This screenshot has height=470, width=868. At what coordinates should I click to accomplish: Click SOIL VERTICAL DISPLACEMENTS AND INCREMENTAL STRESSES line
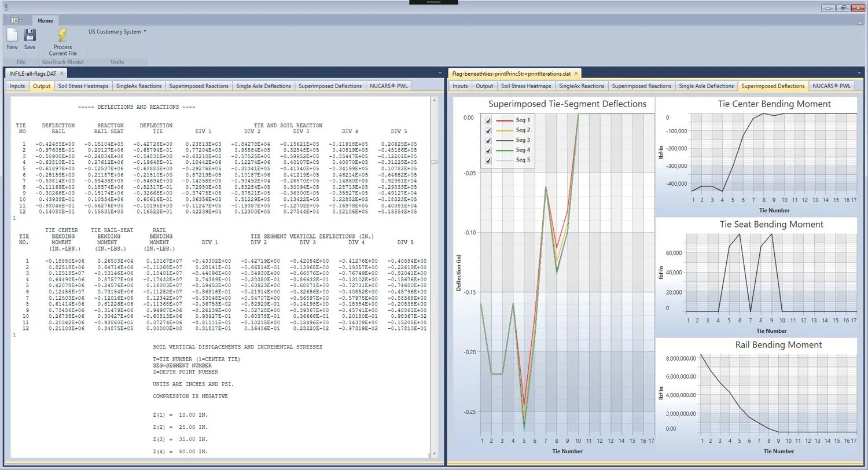(237, 347)
